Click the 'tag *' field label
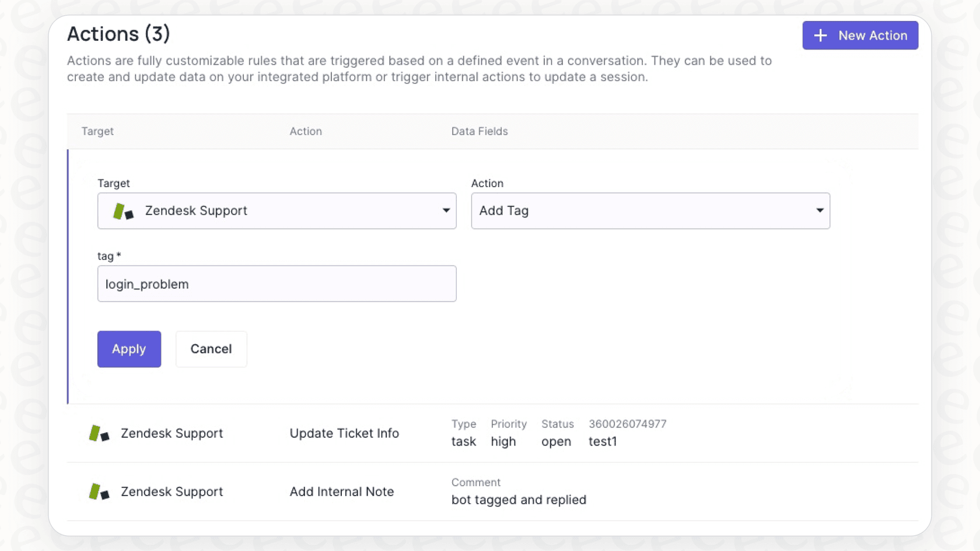Screen dimensions: 980x551 pyautogui.click(x=109, y=256)
